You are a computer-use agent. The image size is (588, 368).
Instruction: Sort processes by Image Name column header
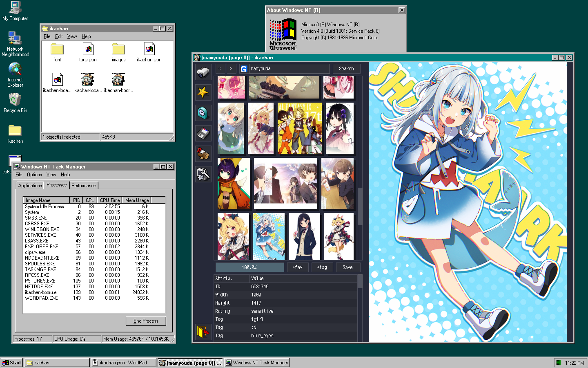pyautogui.click(x=47, y=200)
